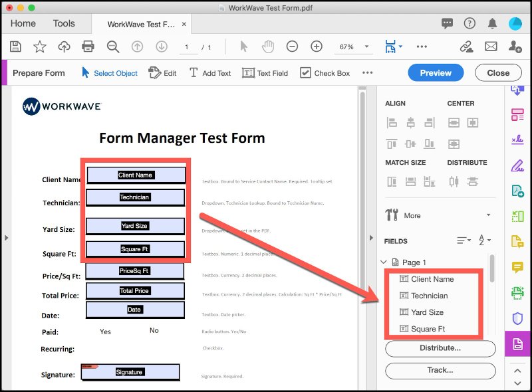Viewport: 532px width, 392px height.
Task: Click the Home menu tab
Action: (x=23, y=23)
